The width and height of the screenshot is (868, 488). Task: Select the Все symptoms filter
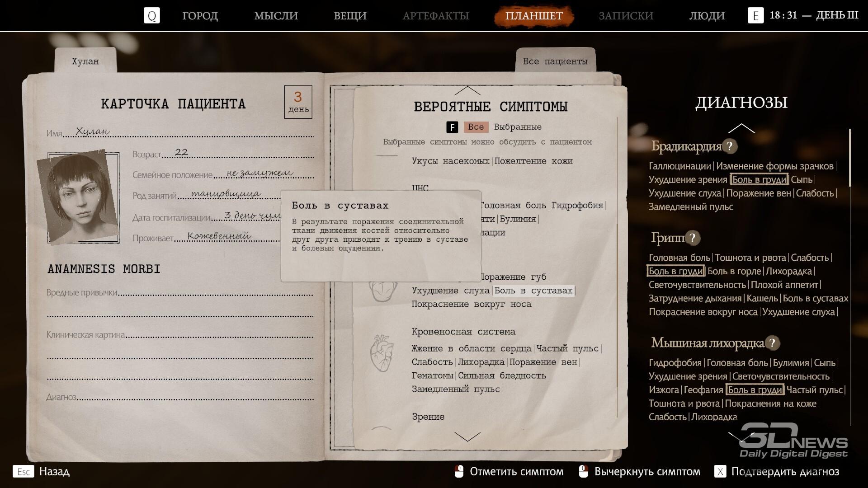pyautogui.click(x=476, y=127)
